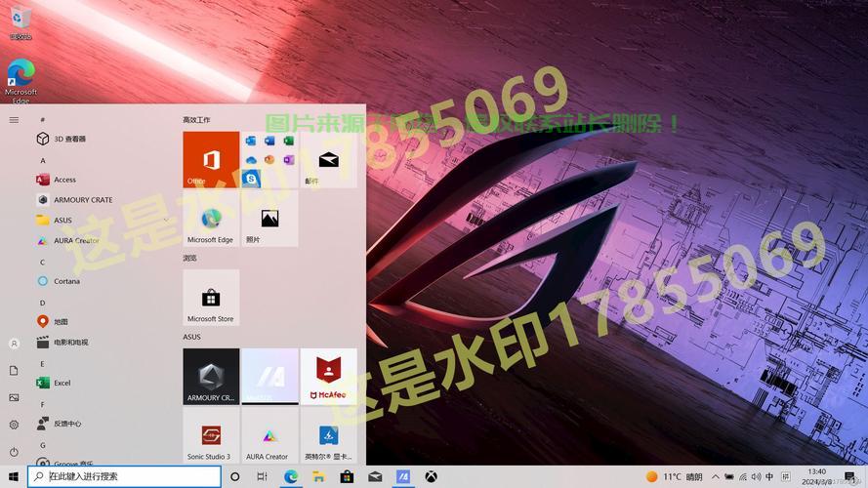
Task: Open Documents from Start sidebar
Action: (x=14, y=371)
